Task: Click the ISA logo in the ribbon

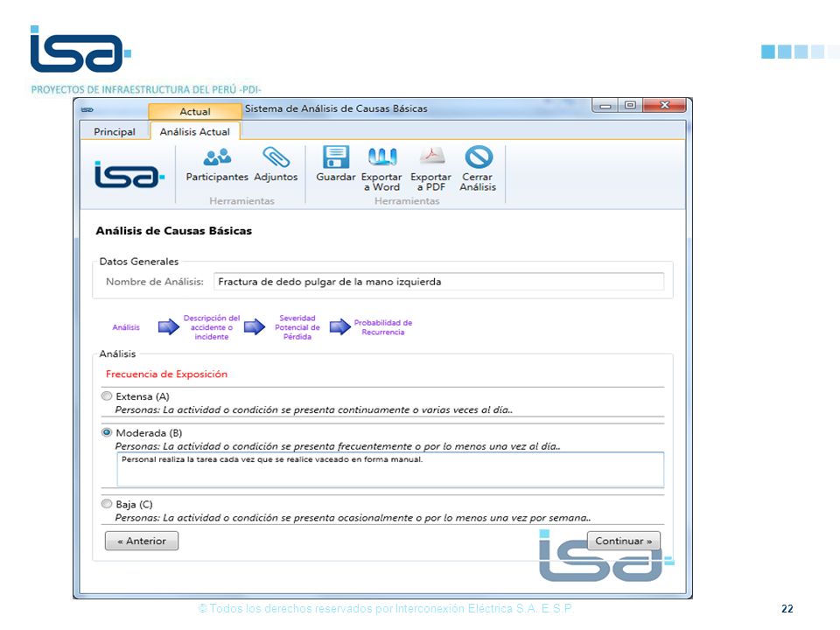Action: [129, 174]
